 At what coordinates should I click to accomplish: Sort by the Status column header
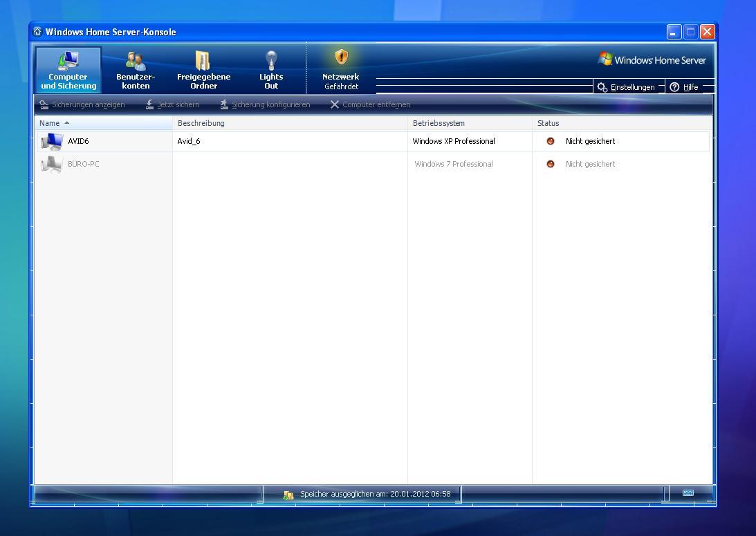point(622,123)
